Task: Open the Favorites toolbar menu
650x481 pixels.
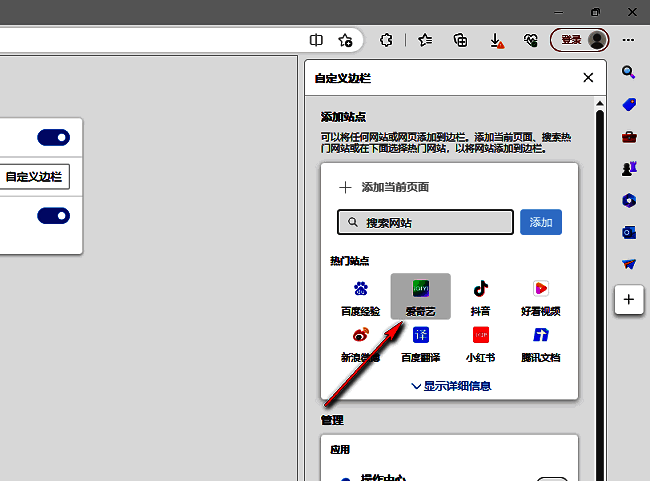Action: [424, 40]
